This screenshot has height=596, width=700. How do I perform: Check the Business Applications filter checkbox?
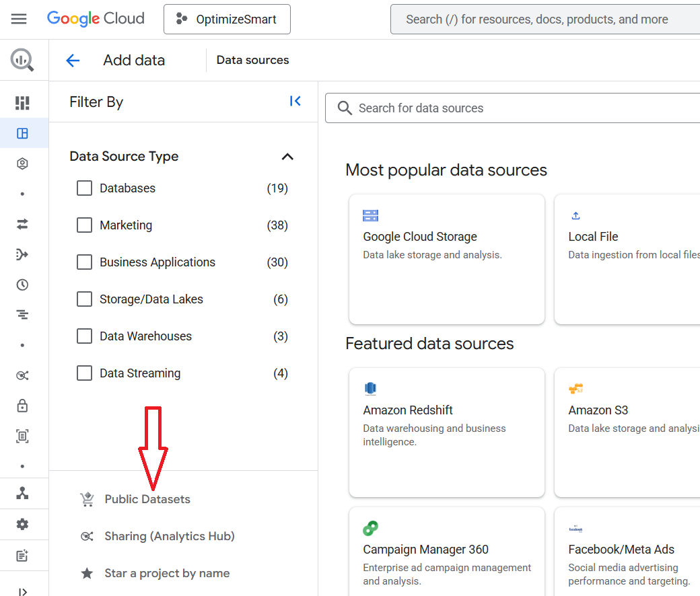pos(84,262)
